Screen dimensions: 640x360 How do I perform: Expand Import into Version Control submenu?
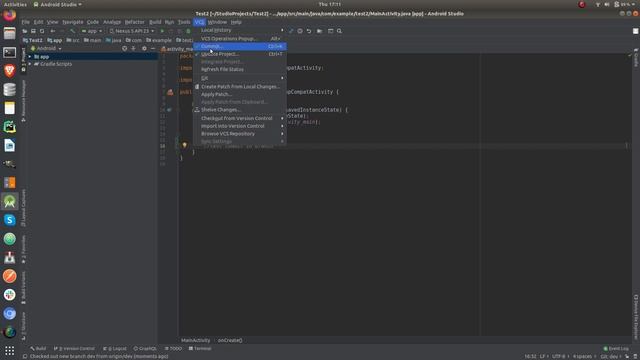240,126
